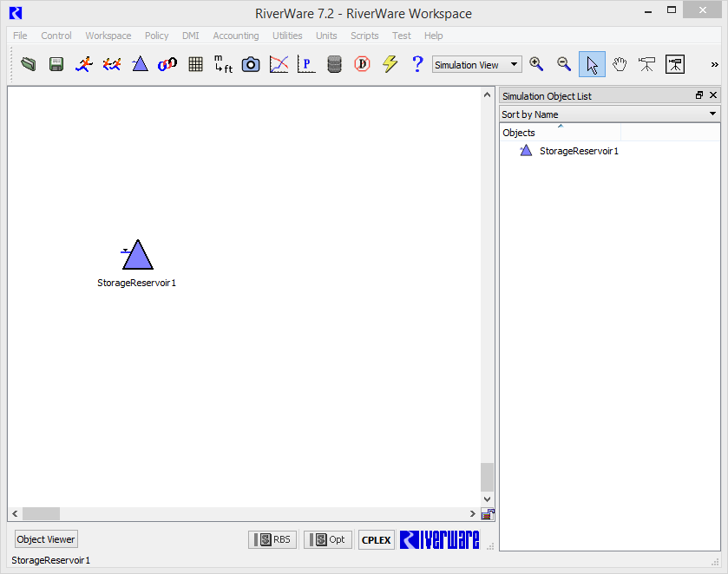This screenshot has width=728, height=574.
Task: Click the vertical scrollbar up arrow
Action: [x=487, y=95]
